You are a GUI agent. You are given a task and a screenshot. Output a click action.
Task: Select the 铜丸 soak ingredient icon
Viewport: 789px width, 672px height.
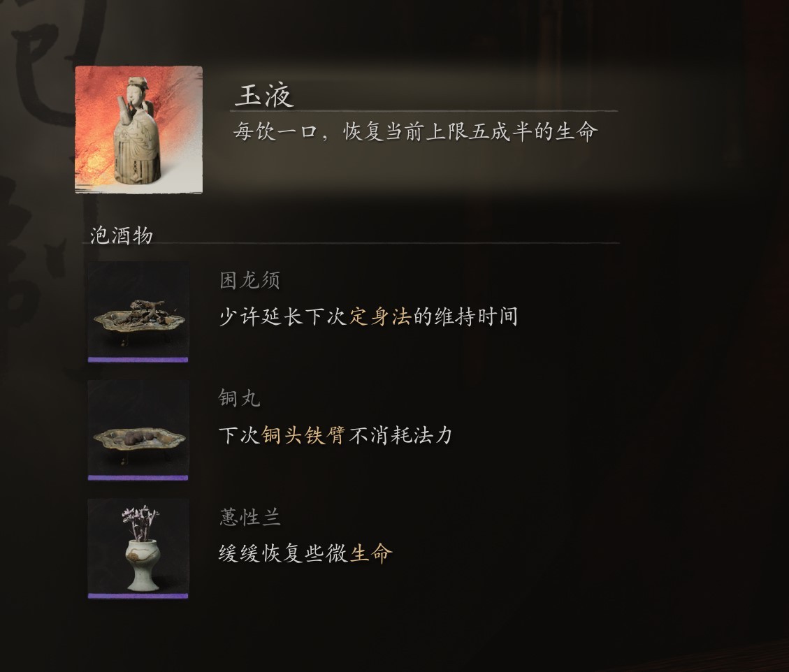click(x=138, y=428)
